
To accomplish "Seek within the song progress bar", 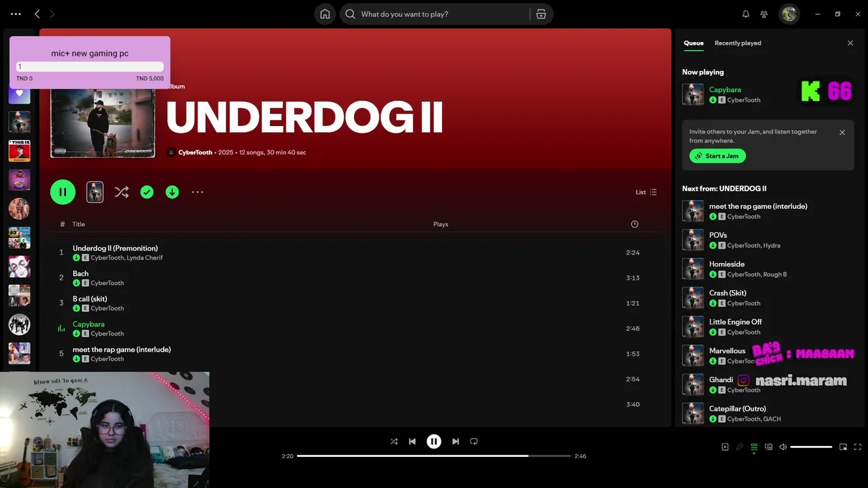I will 434,456.
